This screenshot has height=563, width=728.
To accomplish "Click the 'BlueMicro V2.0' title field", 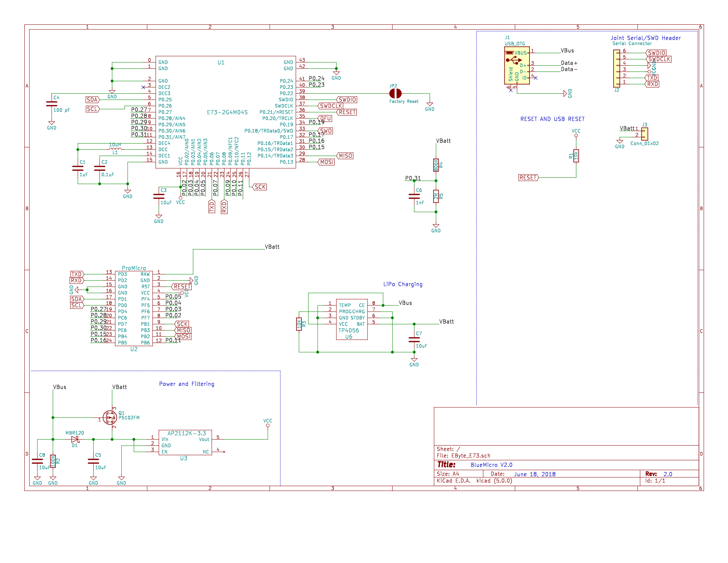I will 491,465.
